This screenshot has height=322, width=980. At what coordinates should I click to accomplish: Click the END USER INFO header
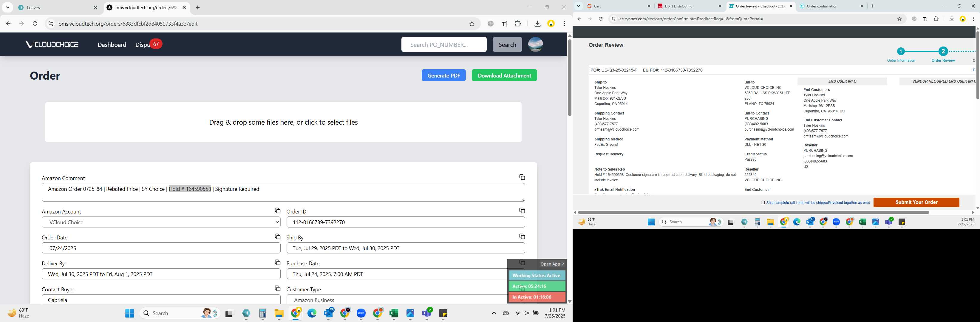click(x=842, y=81)
